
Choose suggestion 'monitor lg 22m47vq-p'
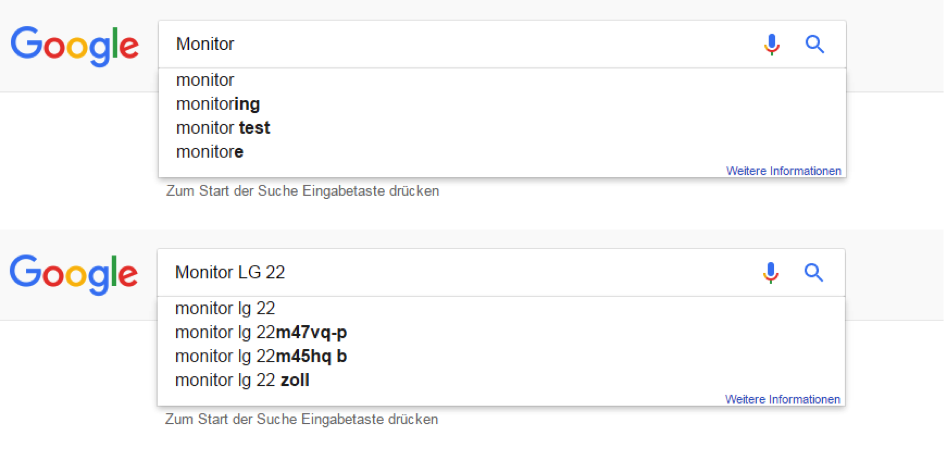(x=501, y=332)
